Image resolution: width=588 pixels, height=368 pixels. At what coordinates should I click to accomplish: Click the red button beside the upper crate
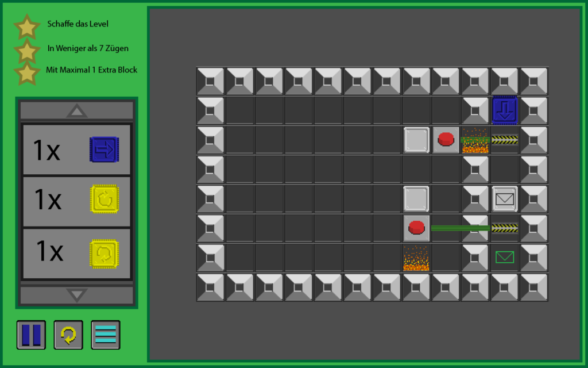[x=446, y=140]
